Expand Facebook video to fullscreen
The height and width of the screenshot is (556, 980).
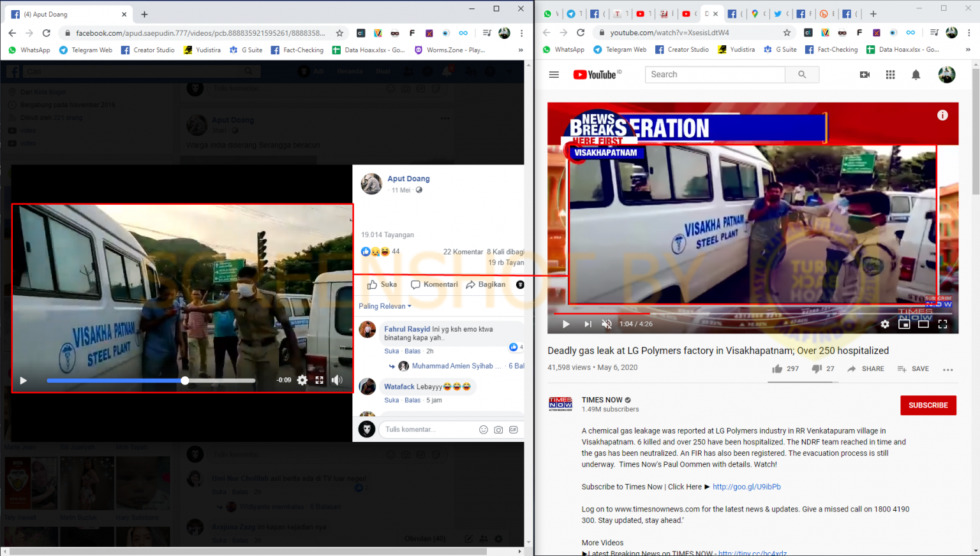[320, 380]
